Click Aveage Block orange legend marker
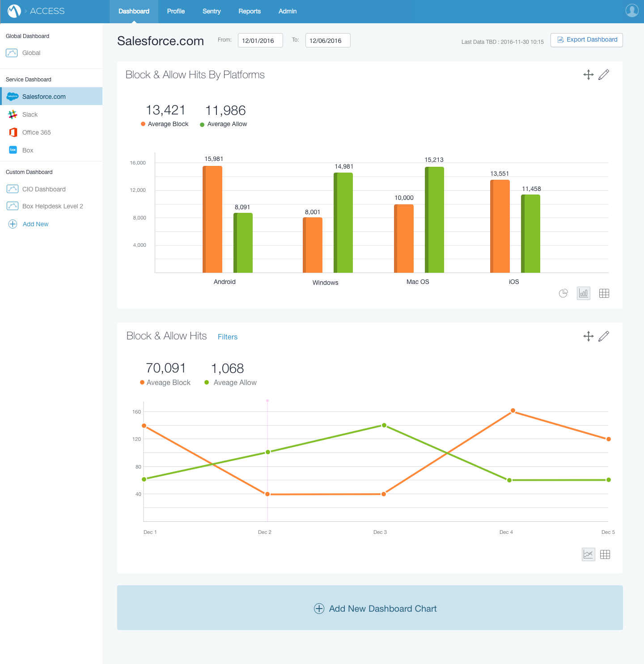The image size is (644, 664). [x=142, y=382]
